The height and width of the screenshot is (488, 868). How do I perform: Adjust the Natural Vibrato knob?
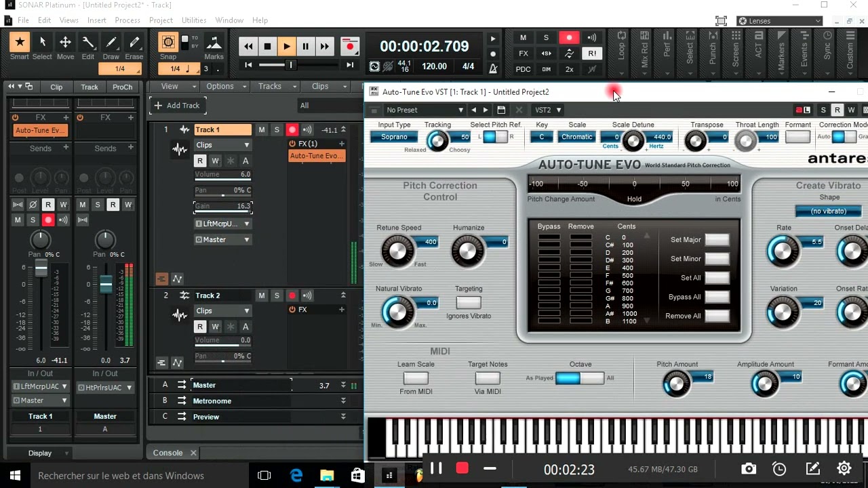(397, 312)
